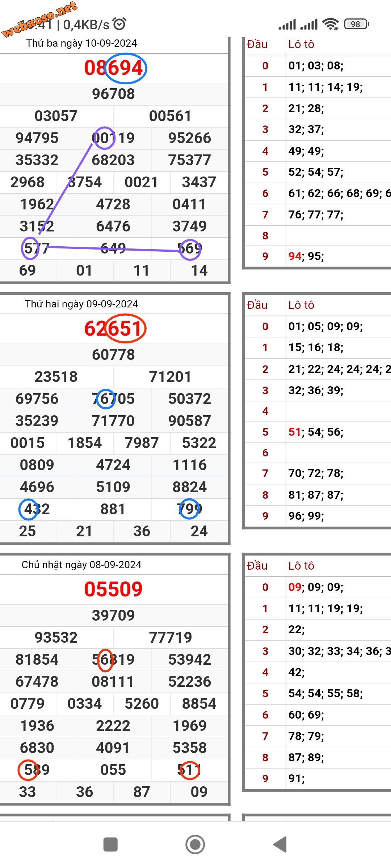Tap loto row '76; 77; 77;'
Image resolution: width=391 pixels, height=868 pixels.
pyautogui.click(x=316, y=215)
